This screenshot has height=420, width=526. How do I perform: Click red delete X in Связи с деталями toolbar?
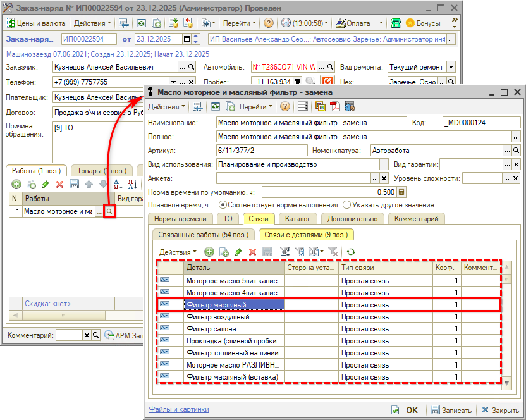[252, 252]
